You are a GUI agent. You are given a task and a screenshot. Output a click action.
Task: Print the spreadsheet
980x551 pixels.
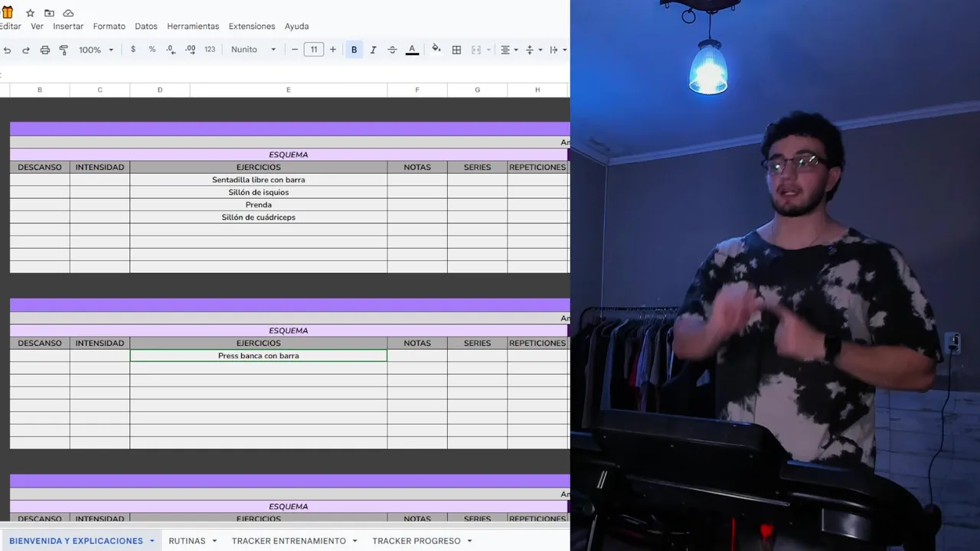[45, 50]
